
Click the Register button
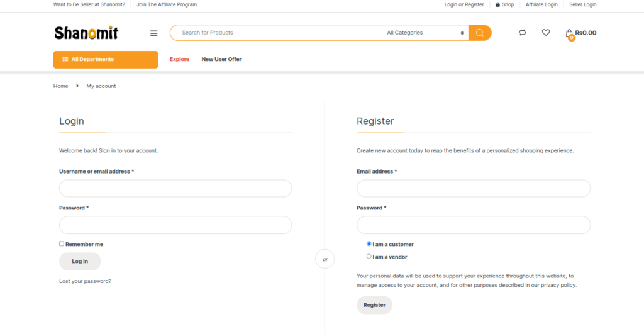(x=374, y=305)
